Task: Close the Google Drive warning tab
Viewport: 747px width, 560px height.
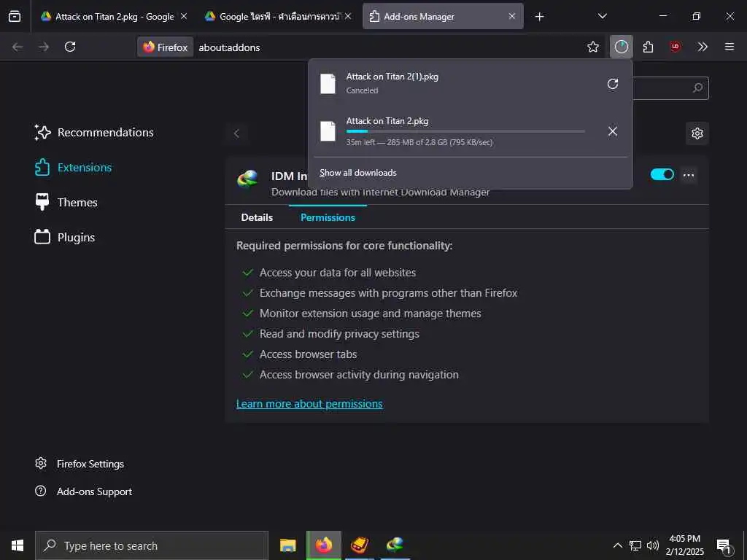Action: point(348,16)
